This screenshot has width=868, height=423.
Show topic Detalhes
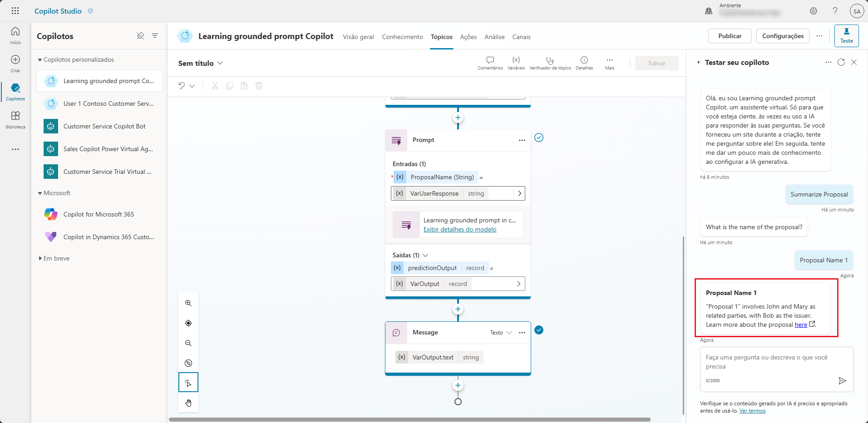tap(584, 63)
